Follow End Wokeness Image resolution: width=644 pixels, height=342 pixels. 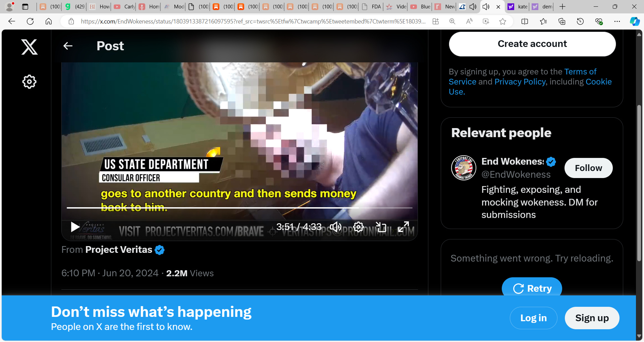pyautogui.click(x=588, y=168)
